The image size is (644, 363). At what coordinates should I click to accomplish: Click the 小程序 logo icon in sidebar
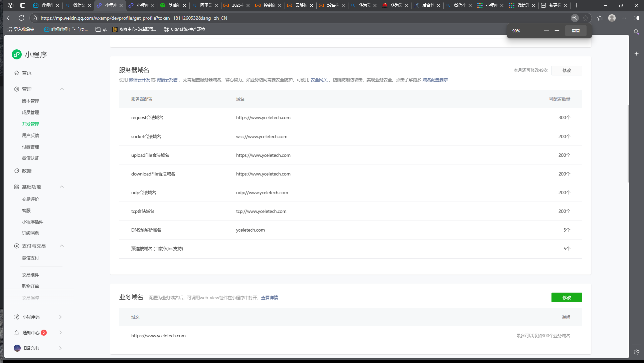pos(17,54)
